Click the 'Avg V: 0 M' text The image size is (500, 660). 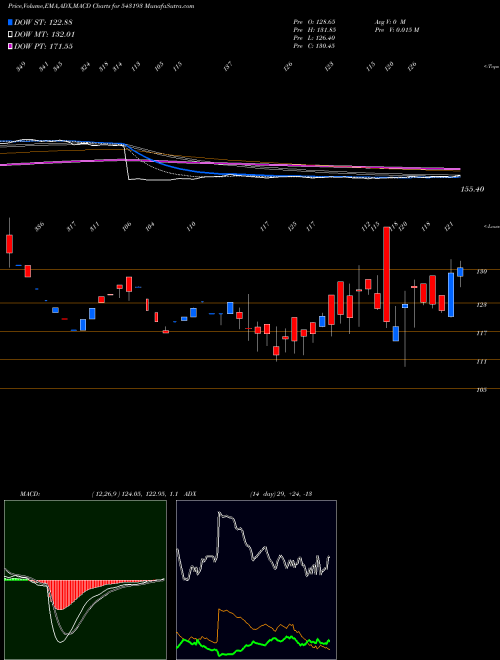[389, 21]
